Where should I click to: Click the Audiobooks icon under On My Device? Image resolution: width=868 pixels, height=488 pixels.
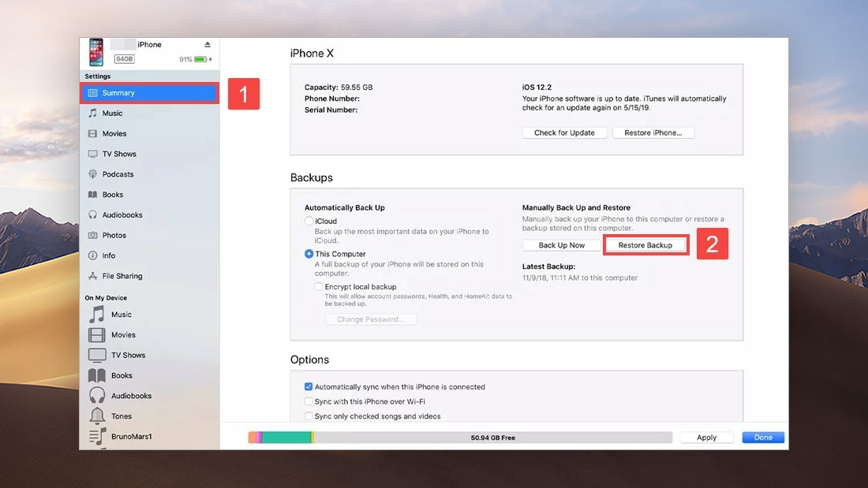click(x=97, y=396)
